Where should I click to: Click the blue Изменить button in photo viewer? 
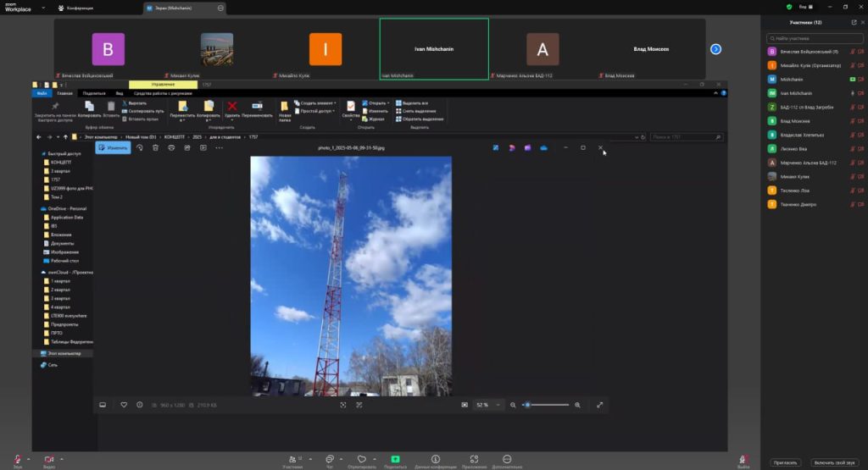click(x=113, y=147)
